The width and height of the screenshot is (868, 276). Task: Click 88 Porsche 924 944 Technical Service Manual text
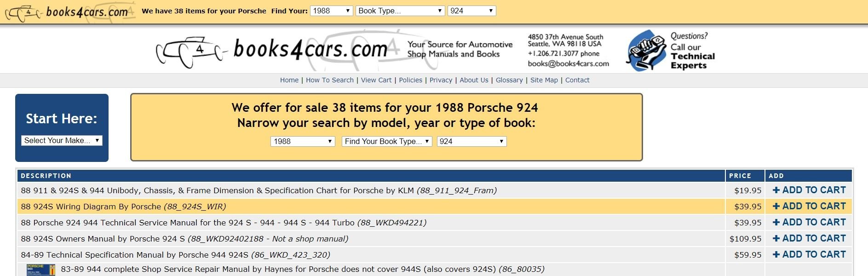[x=224, y=223]
